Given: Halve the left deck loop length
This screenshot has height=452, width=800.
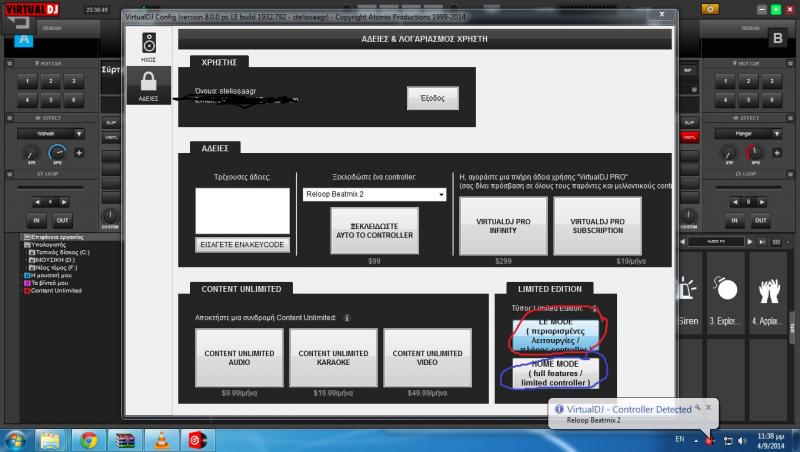Looking at the screenshot, I should (37, 202).
